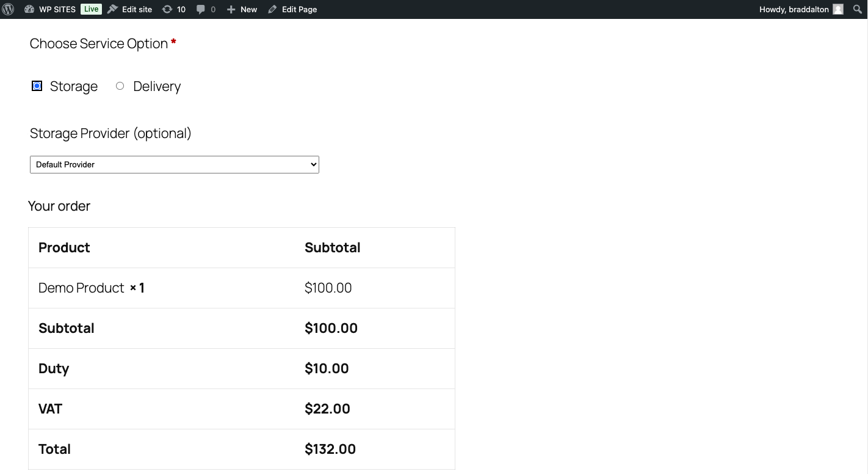
Task: Click the $22.00 VAT amount
Action: (x=327, y=409)
